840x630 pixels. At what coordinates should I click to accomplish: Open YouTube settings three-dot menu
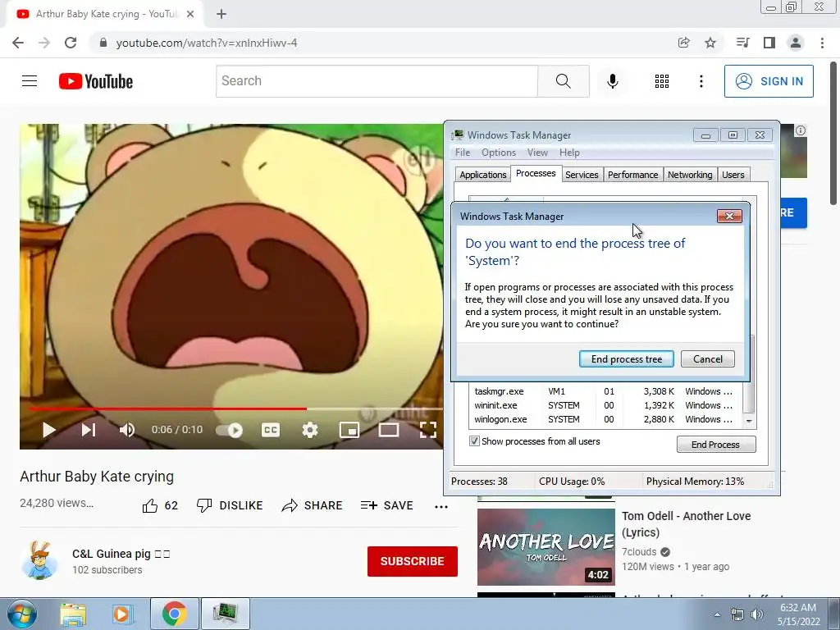[x=701, y=81]
